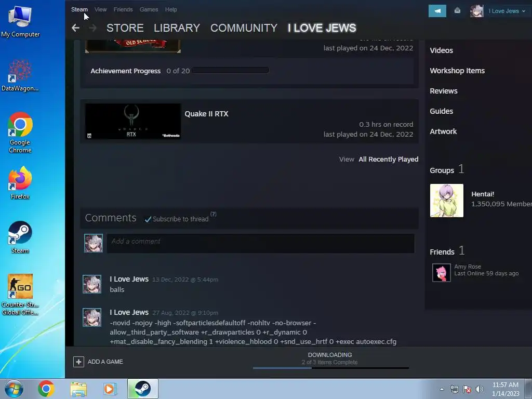Open the Quake II RTX title link

tap(206, 114)
